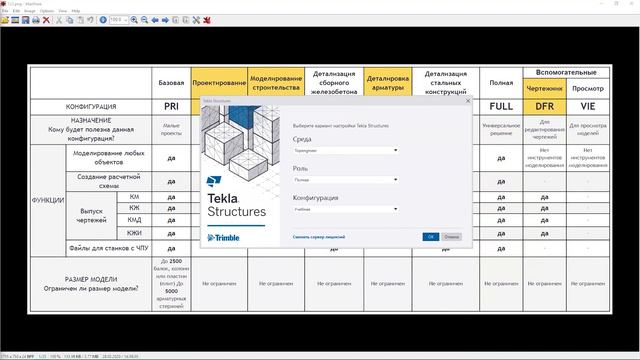Open the thumbnails/slideshow toolbar icon

coord(15,20)
